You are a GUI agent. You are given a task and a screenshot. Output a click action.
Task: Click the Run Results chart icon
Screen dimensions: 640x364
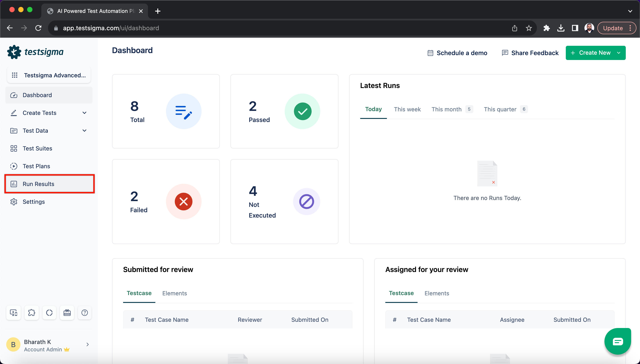(x=14, y=184)
